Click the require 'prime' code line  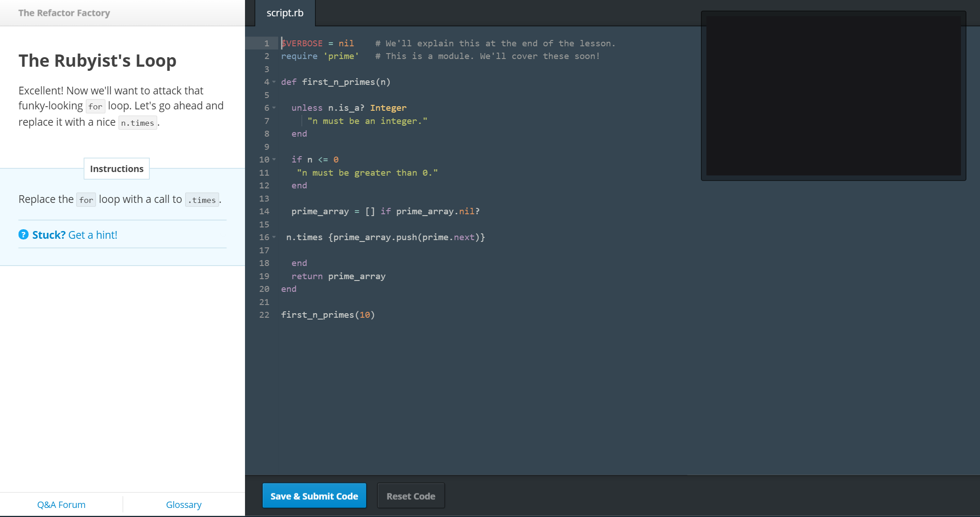(x=320, y=56)
